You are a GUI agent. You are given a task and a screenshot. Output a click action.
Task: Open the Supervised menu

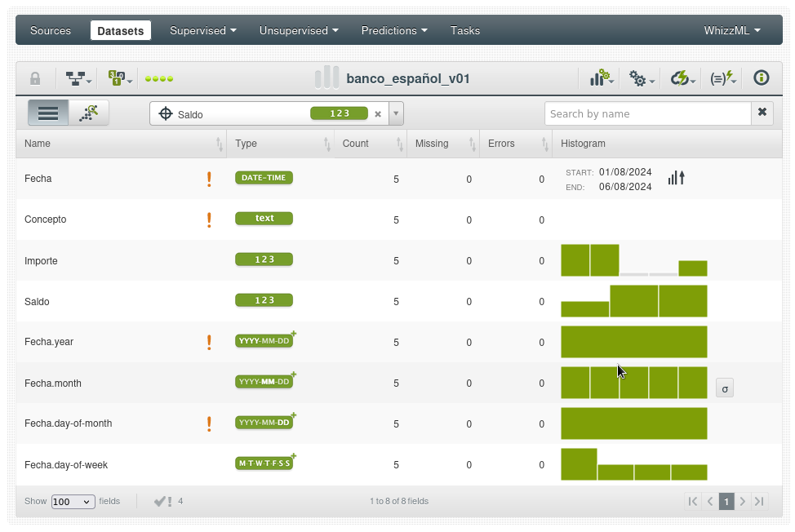(202, 30)
